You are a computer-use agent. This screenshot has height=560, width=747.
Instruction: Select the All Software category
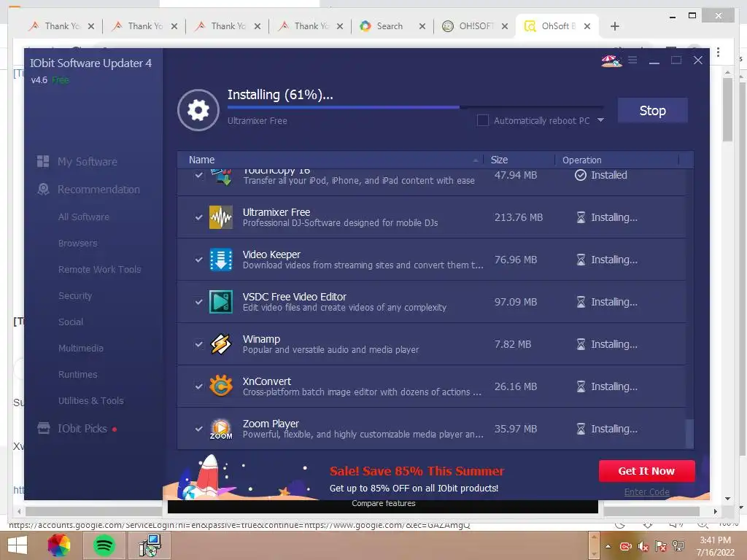(84, 217)
